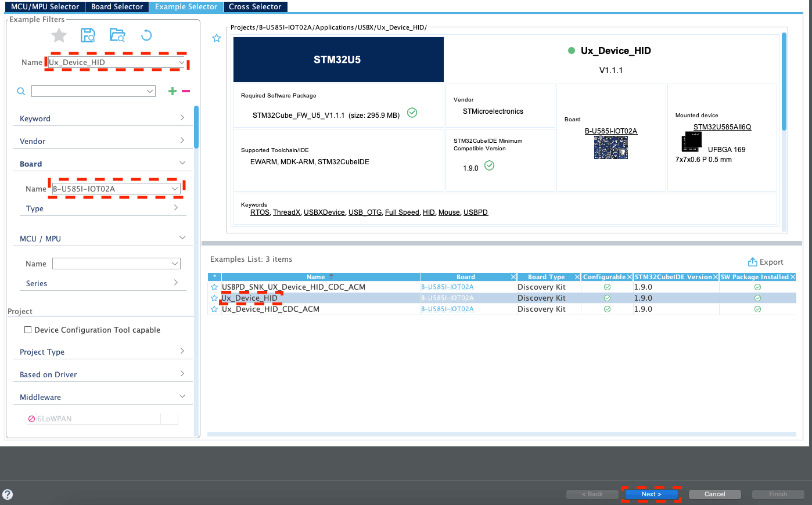Click the USBPD keyword link
Viewport: 812px width, 505px height.
[x=476, y=212]
